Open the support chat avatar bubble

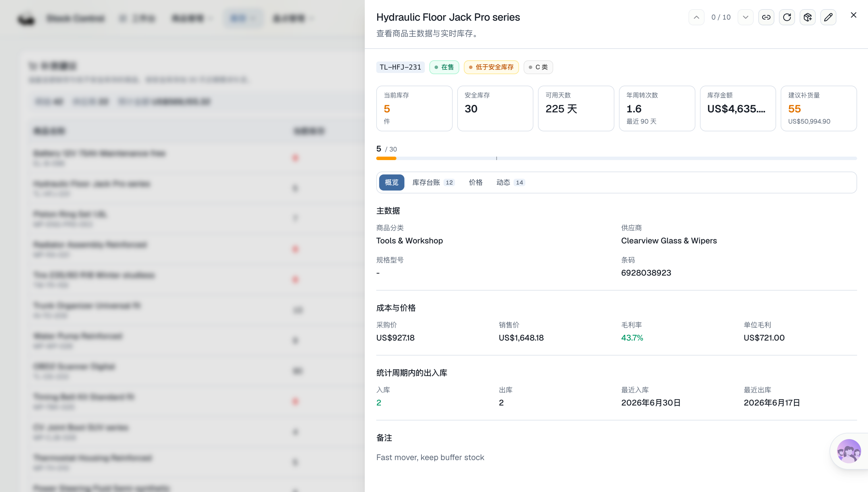point(849,451)
